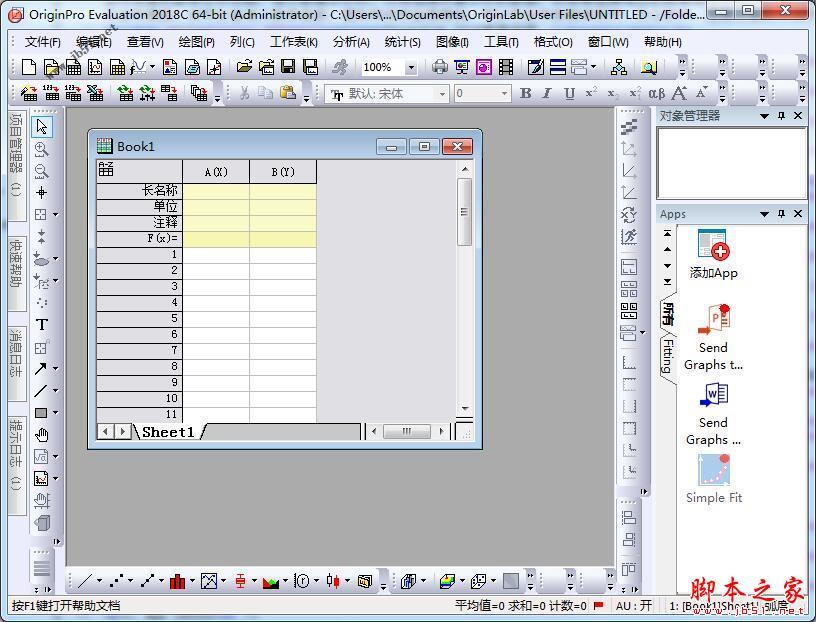Expand the Column plot type dropdown arrow
This screenshot has height=622, width=816.
point(192,581)
